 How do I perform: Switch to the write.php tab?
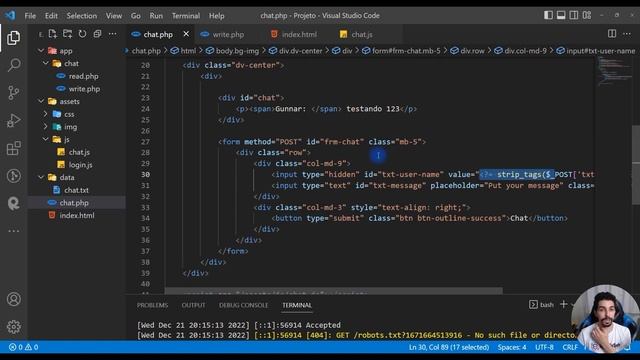pos(227,34)
